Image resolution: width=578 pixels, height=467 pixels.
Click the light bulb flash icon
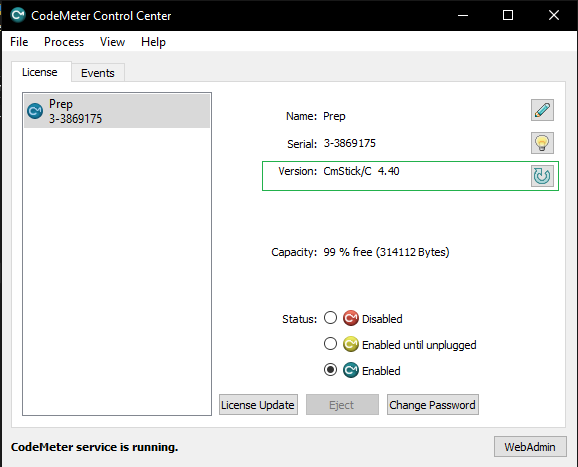(542, 143)
